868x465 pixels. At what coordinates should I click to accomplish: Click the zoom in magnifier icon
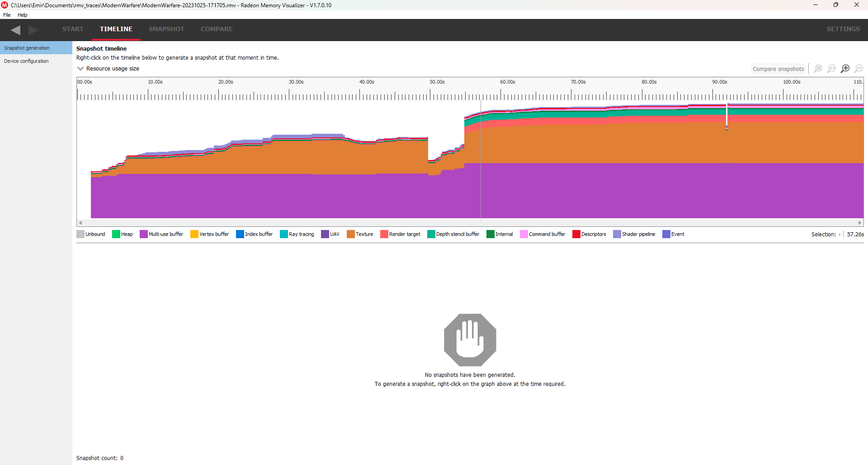tap(845, 69)
